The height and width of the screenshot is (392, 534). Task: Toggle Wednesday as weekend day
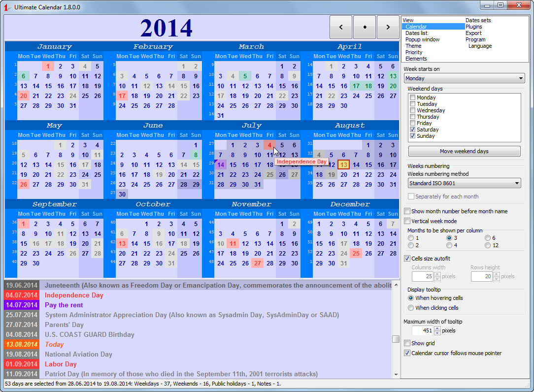[x=412, y=110]
